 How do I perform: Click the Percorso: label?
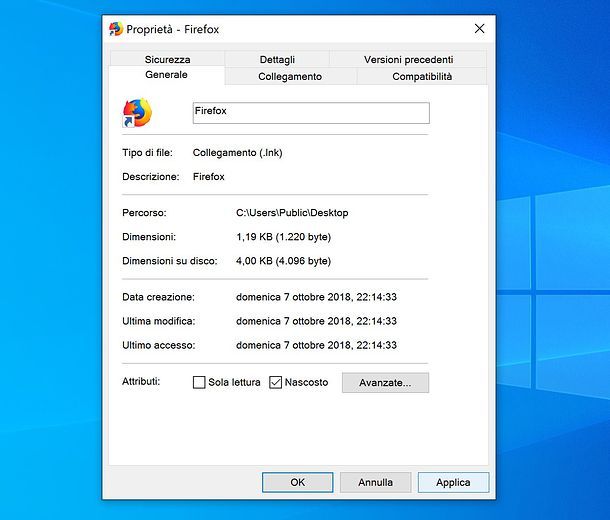[x=144, y=213]
